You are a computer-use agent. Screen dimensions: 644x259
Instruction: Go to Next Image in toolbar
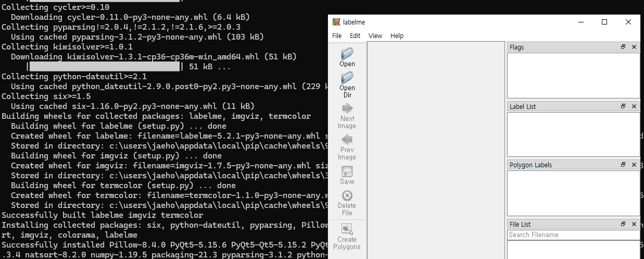347,116
